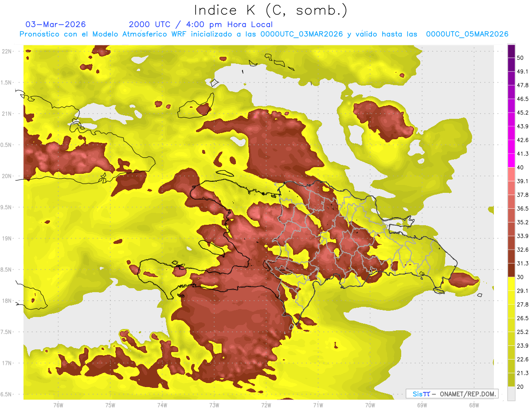Pick the dark purple swatch above 50
Image resolution: width=532 pixels, height=411 pixels.
coord(511,51)
